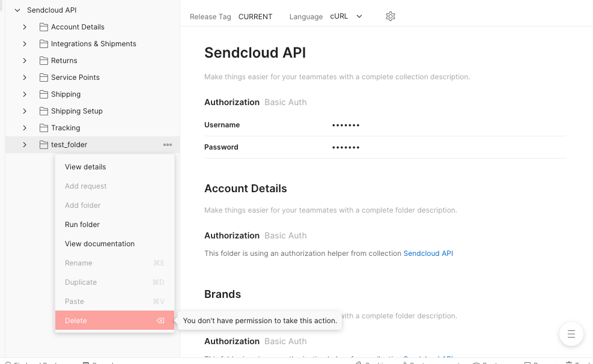Open the Sendcloud API link under Account Details
Screen dimensions: 593x364
pos(428,253)
